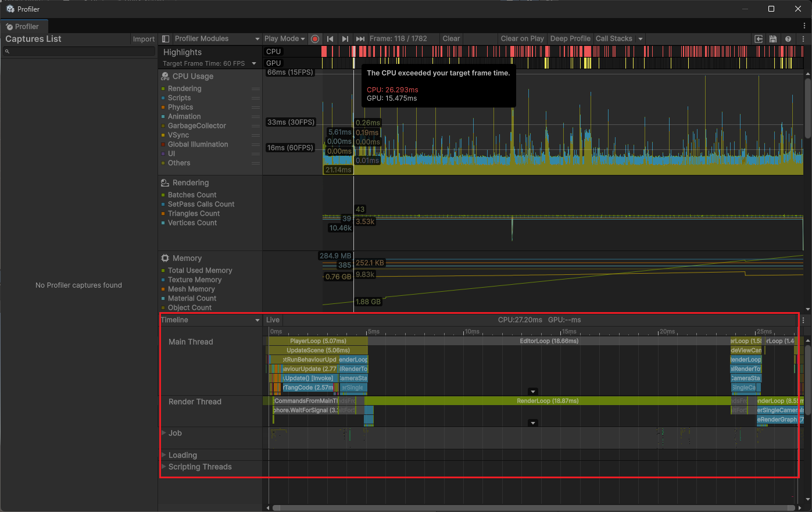Click the save capture disk icon
This screenshot has width=812, height=512.
[x=773, y=39]
